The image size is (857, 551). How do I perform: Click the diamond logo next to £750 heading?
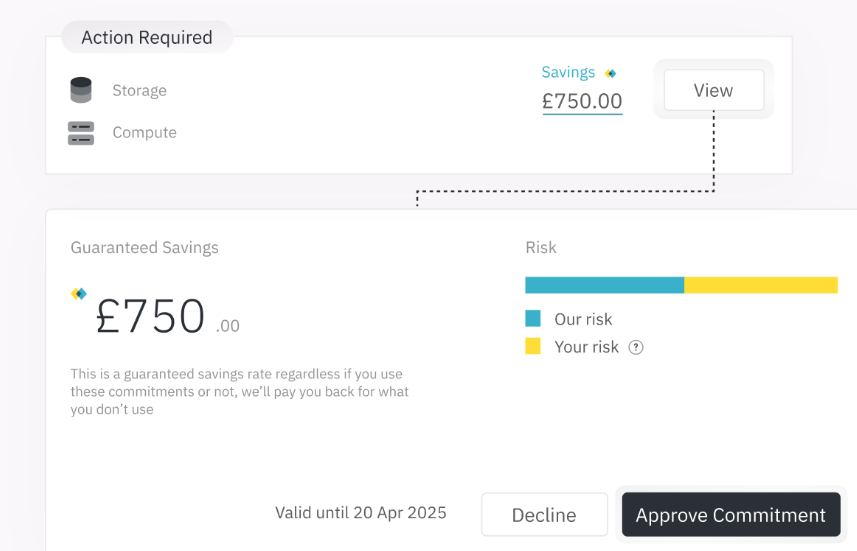79,294
